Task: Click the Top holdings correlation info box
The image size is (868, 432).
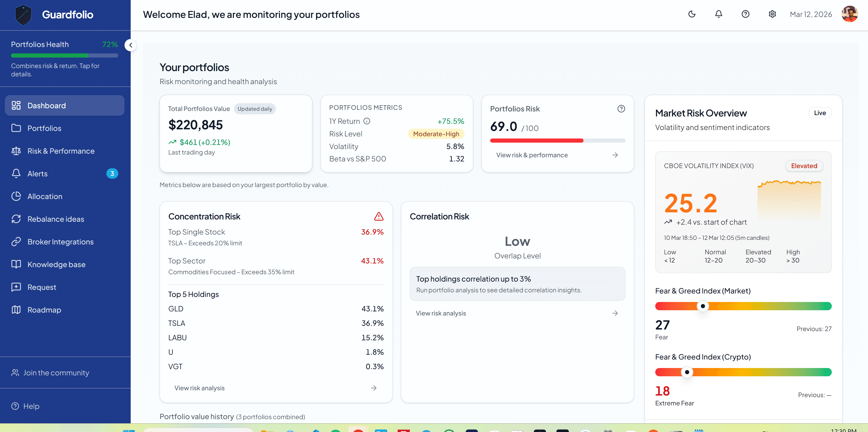Action: coord(517,284)
